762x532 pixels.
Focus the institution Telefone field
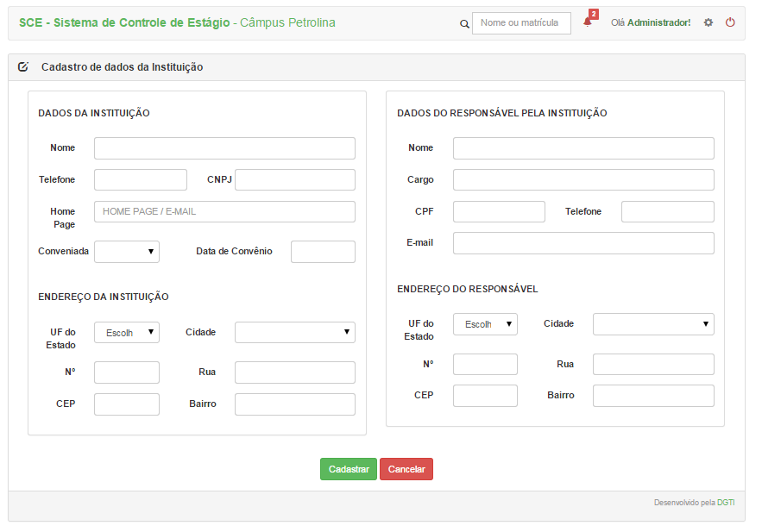tap(141, 179)
